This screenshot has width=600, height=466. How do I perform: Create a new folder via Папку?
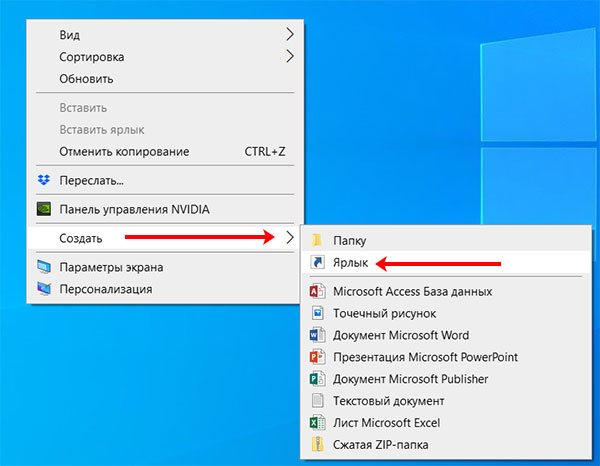pos(446,240)
